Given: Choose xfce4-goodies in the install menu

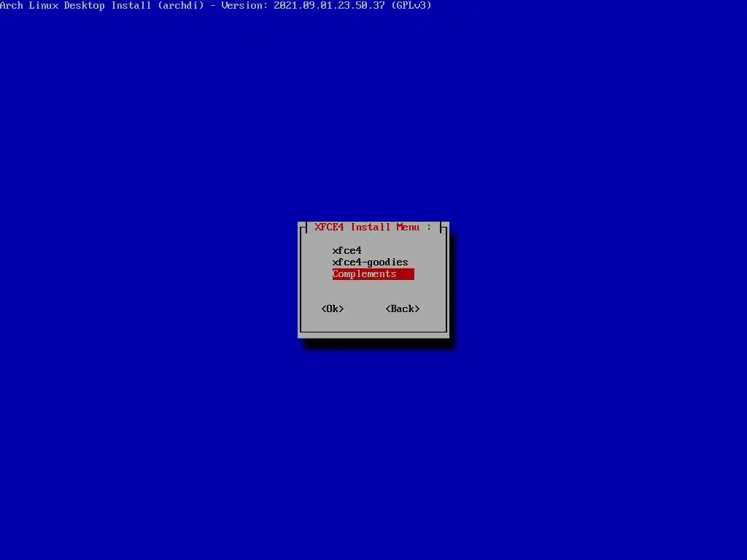Looking at the screenshot, I should [370, 262].
